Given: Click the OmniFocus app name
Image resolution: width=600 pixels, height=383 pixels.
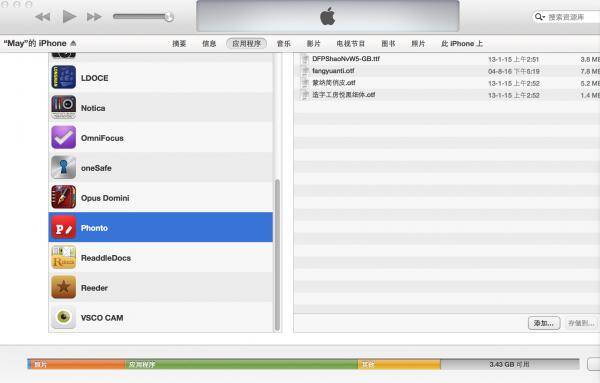Looking at the screenshot, I should [102, 138].
